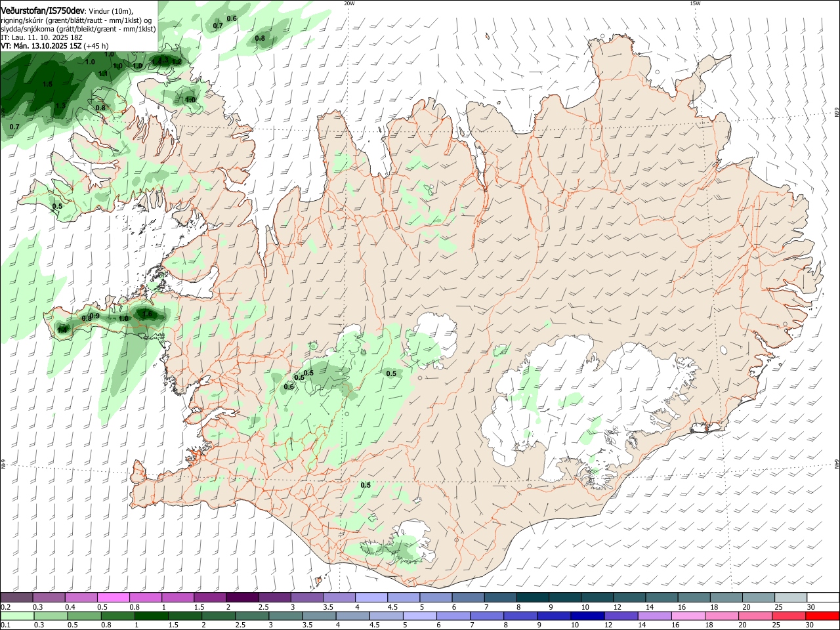The height and width of the screenshot is (630, 840).
Task: Select lower scale swatch between 16 and 18
Action: tap(688, 616)
